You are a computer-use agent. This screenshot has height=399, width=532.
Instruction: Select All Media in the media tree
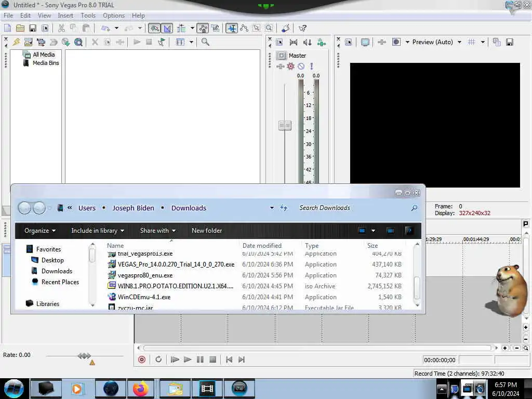coord(44,55)
